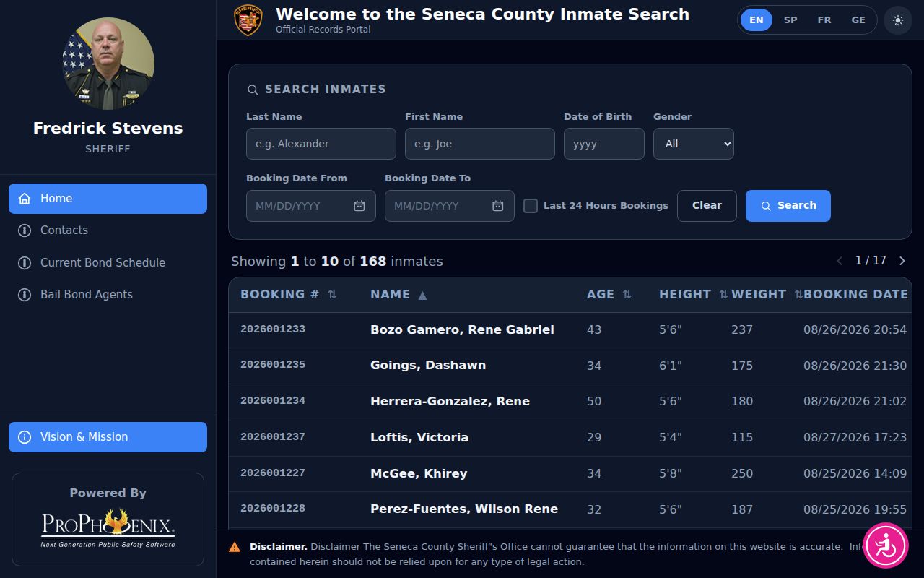The width and height of the screenshot is (924, 578).
Task: Sort by Weight column arrows
Action: [x=798, y=295]
